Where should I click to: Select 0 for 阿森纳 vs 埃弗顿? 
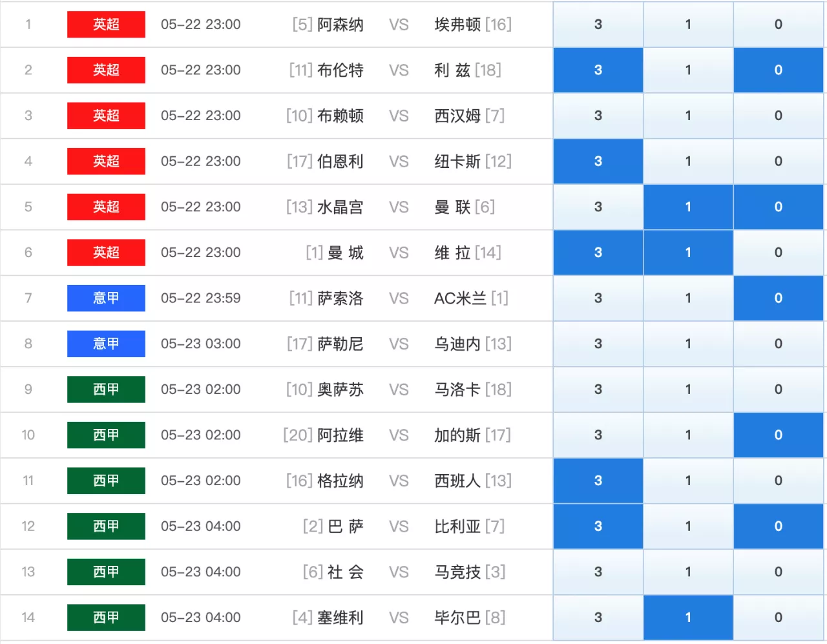779,25
